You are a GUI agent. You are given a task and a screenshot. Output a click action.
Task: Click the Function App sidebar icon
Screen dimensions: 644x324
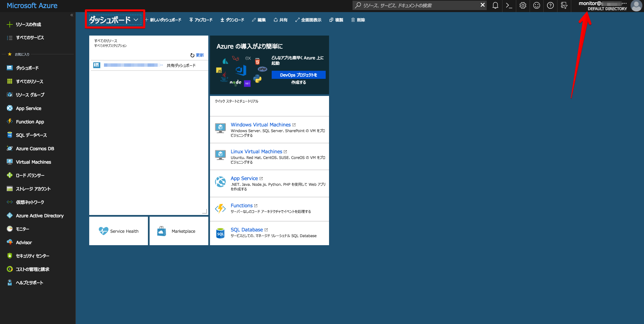tap(10, 121)
